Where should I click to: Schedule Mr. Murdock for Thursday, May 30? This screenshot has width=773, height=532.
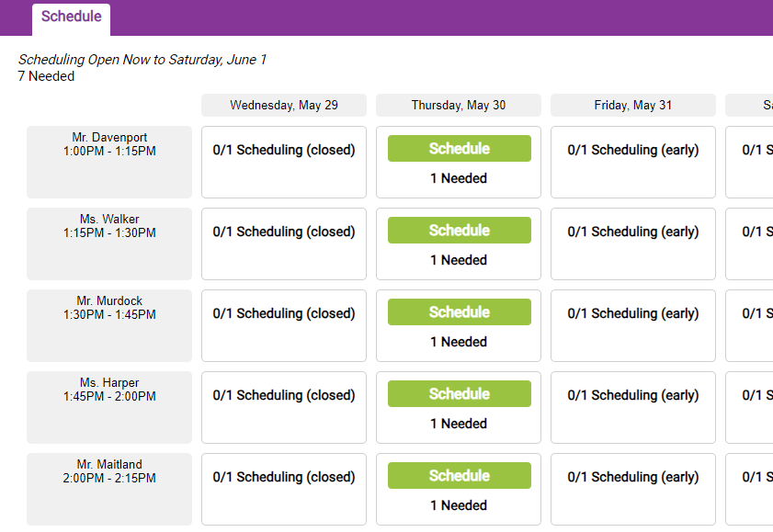[x=458, y=311]
